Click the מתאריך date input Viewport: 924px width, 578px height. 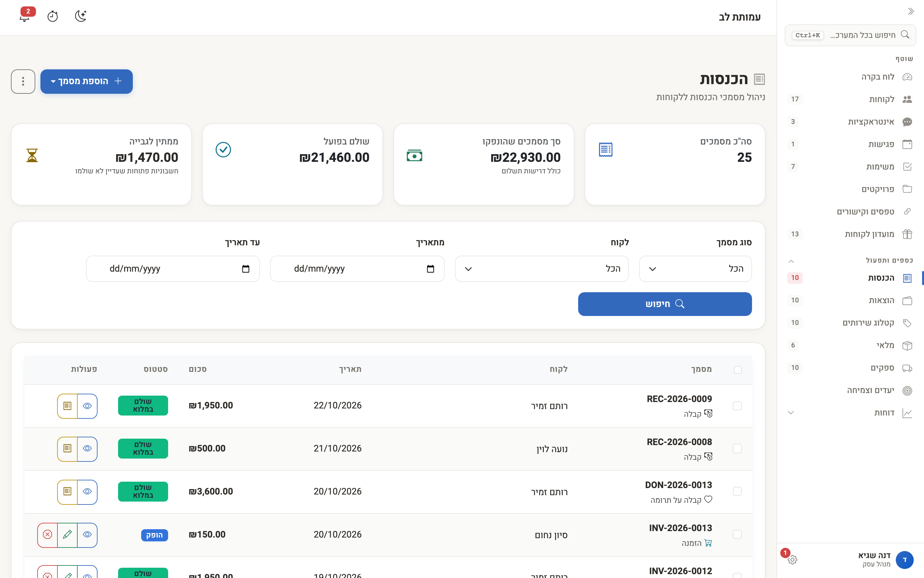(357, 269)
